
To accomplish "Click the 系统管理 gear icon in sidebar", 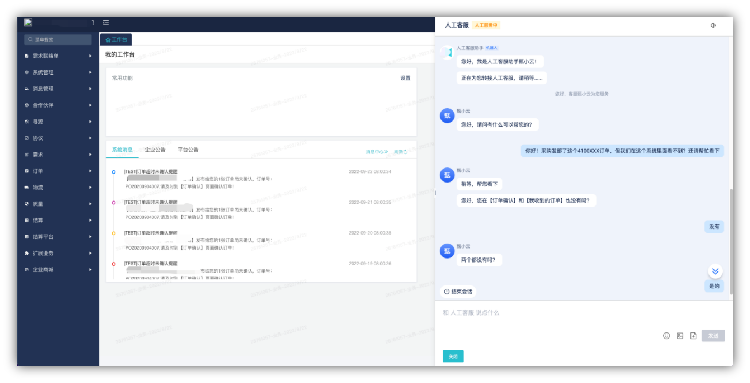I will [x=27, y=72].
